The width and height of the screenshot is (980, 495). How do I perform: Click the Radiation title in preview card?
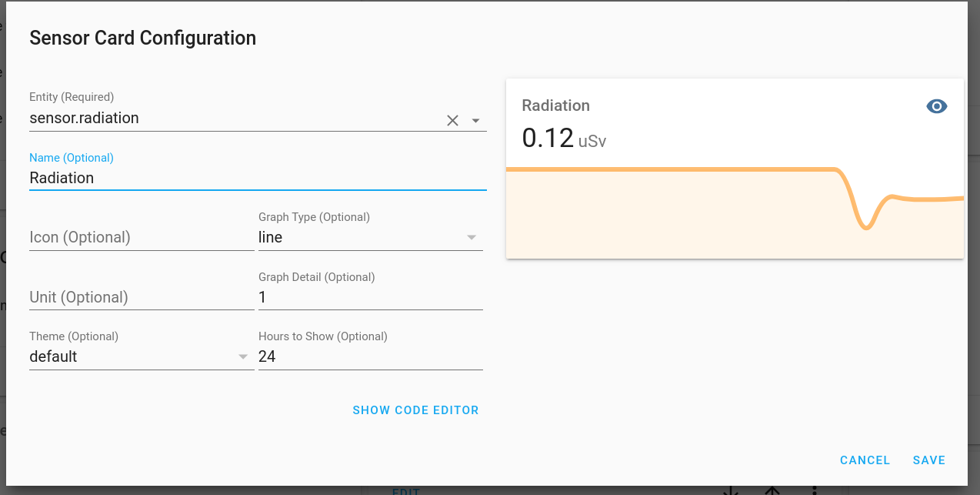click(555, 105)
